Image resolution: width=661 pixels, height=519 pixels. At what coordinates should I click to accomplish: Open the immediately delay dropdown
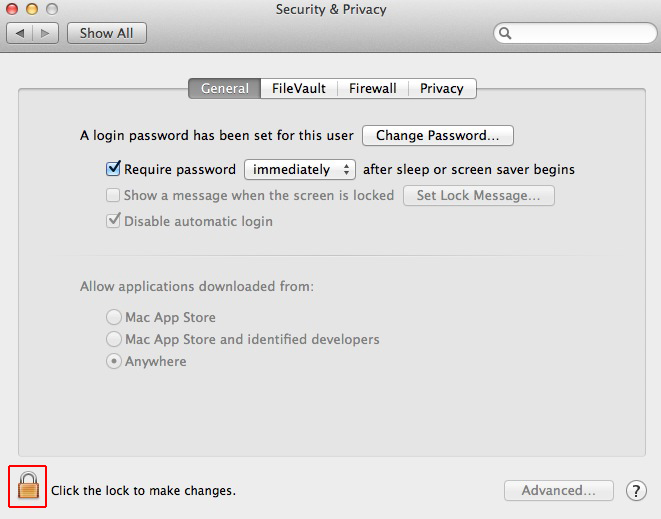pyautogui.click(x=300, y=169)
